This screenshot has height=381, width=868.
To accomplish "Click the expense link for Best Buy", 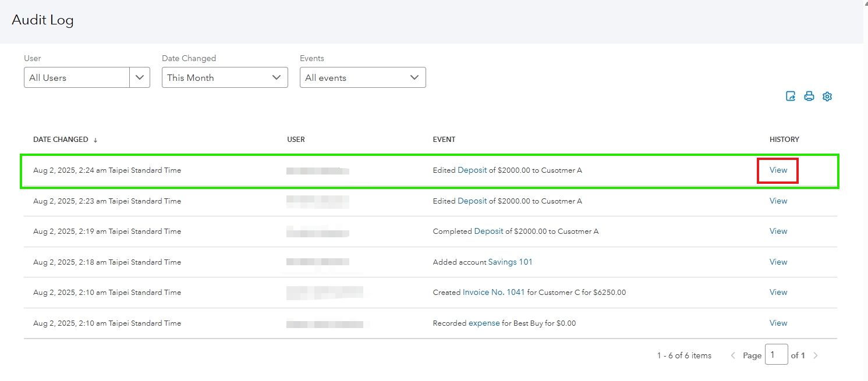I will pos(484,323).
